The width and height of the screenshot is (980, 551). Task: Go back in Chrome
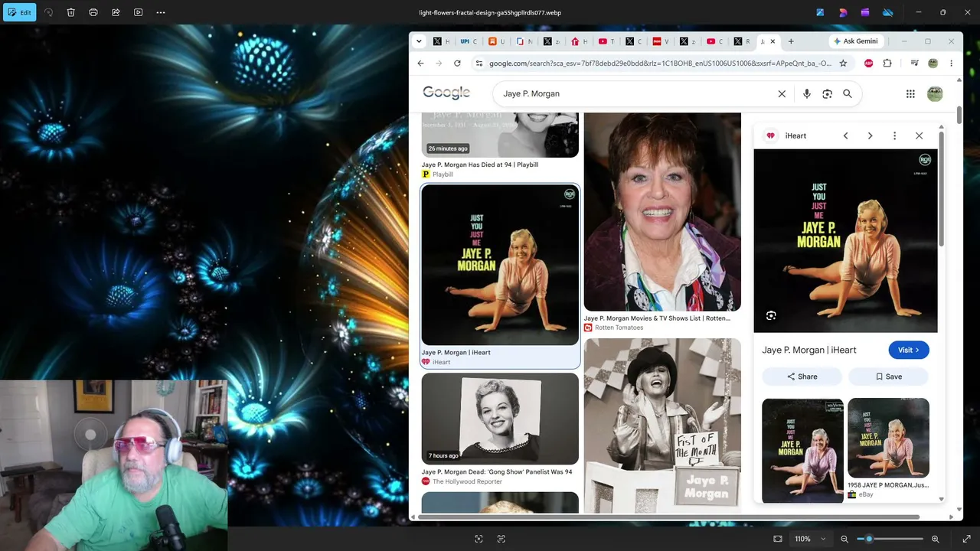pyautogui.click(x=420, y=63)
